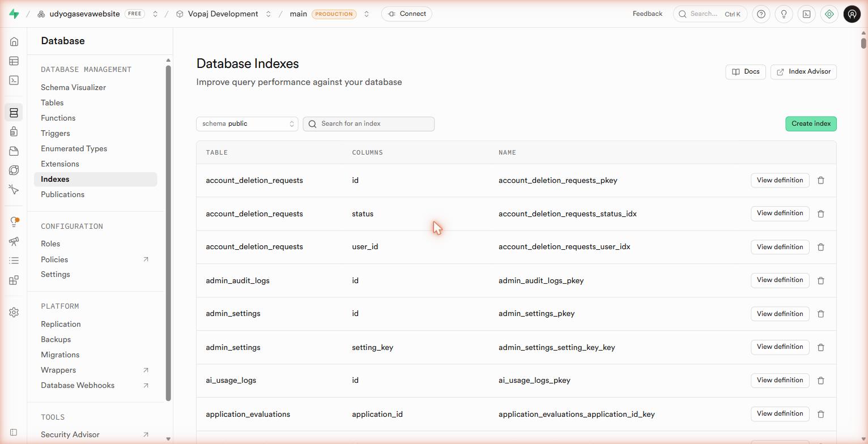Open the Authentication icon in left rail
The height and width of the screenshot is (444, 868).
tap(14, 132)
